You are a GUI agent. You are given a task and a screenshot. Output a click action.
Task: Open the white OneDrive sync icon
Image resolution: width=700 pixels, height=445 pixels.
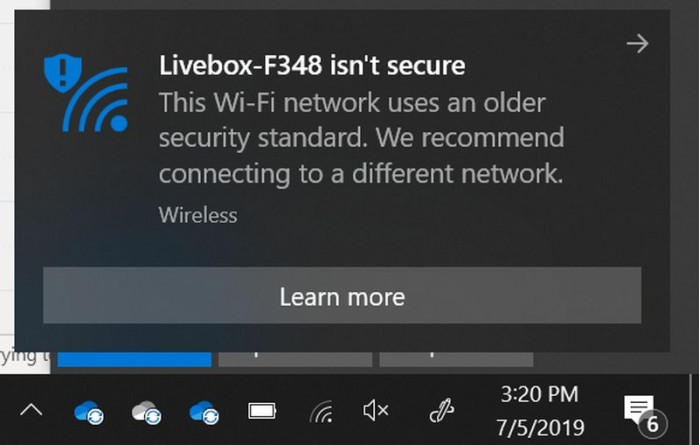(146, 411)
